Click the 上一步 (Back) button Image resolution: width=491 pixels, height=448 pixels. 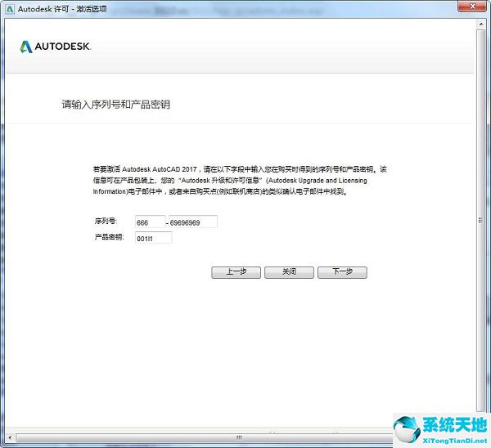(236, 272)
